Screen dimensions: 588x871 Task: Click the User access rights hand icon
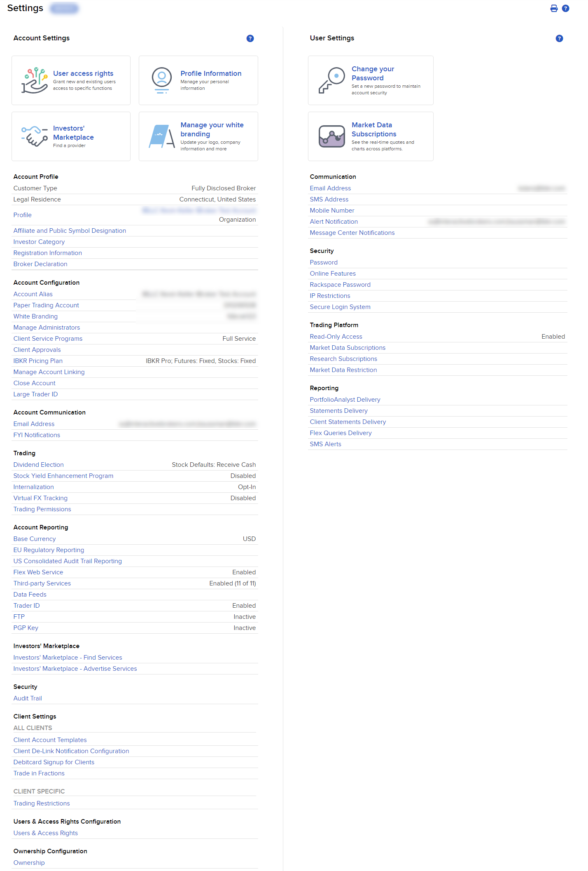35,80
